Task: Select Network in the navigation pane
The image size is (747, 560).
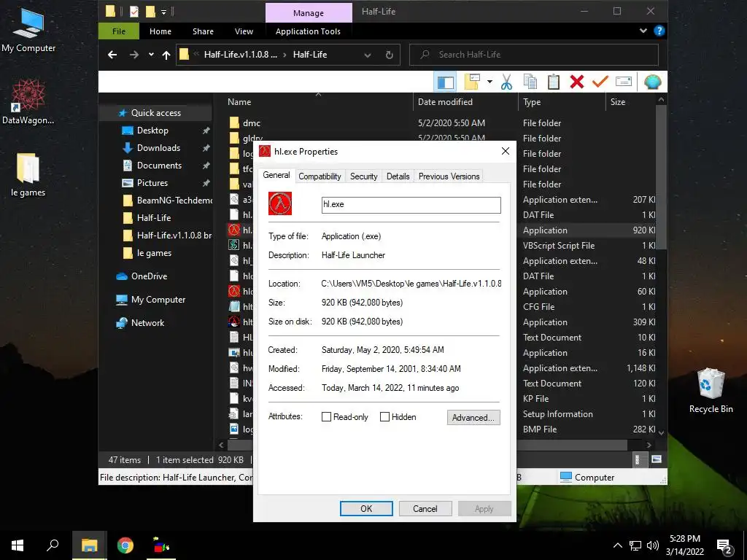Action: coord(147,323)
